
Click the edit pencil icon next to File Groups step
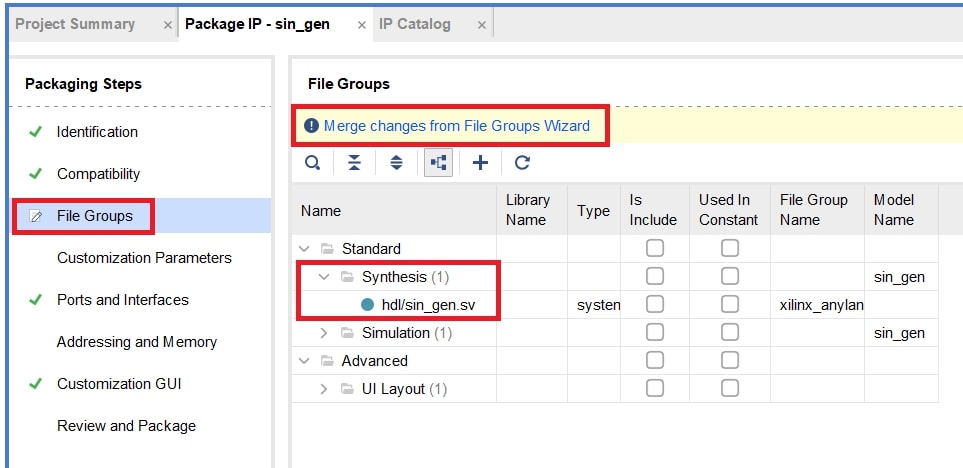[36, 216]
